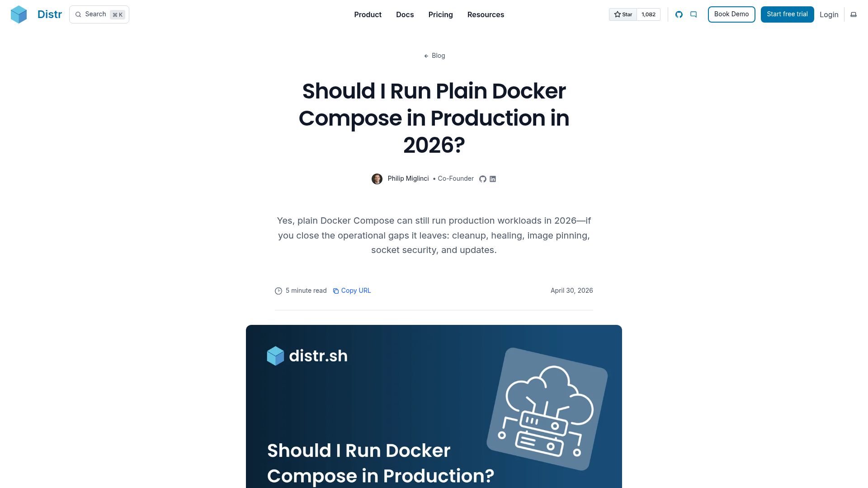Screen dimensions: 868x488
Task: Open the chat icon in the header
Action: coord(693,14)
